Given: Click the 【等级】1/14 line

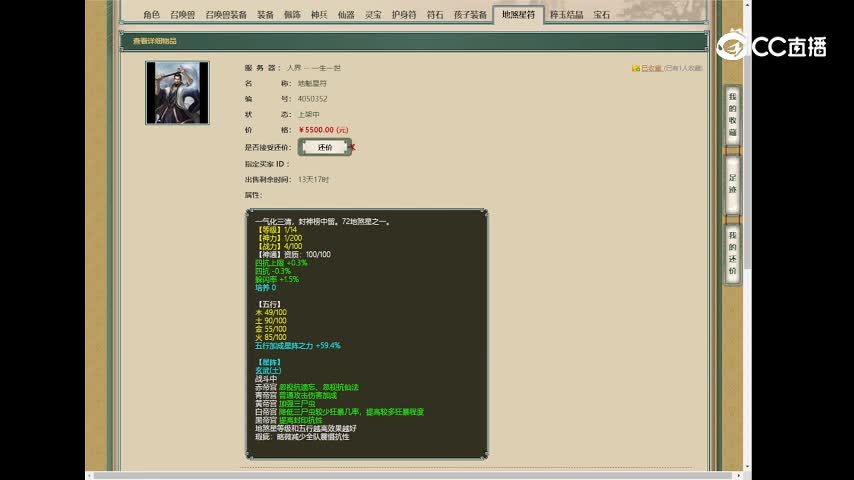Looking at the screenshot, I should click(x=276, y=230).
